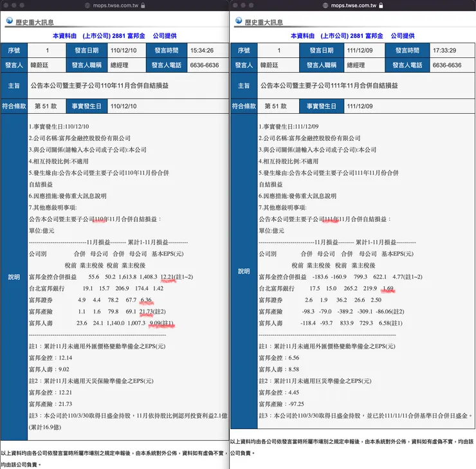The image size is (476, 469).
Task: Click the globe icon in the left window's address bar
Action: click(x=87, y=5)
